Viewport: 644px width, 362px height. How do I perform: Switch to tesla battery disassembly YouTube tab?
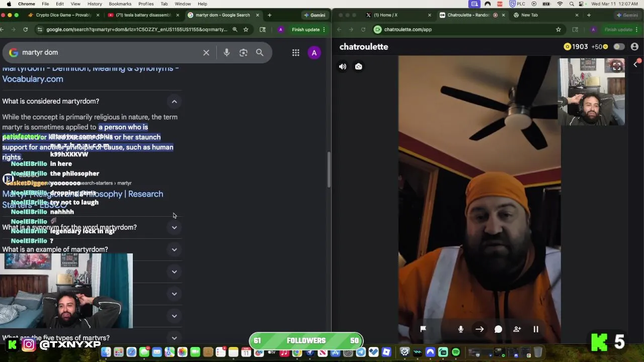(143, 15)
